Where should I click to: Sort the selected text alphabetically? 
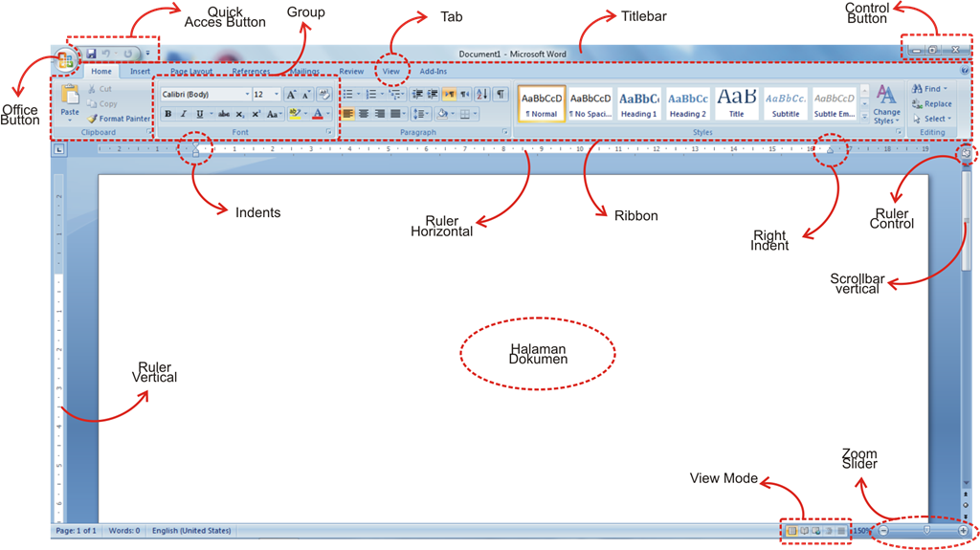[x=482, y=95]
